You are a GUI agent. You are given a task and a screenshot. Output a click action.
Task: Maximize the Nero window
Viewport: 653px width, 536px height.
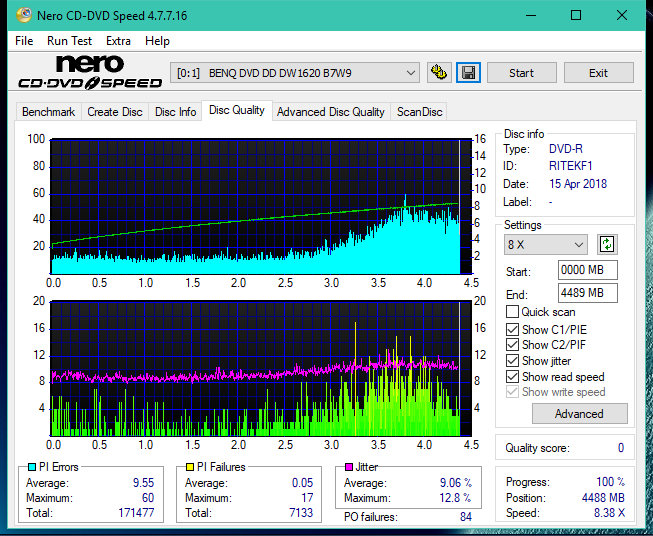coord(576,15)
